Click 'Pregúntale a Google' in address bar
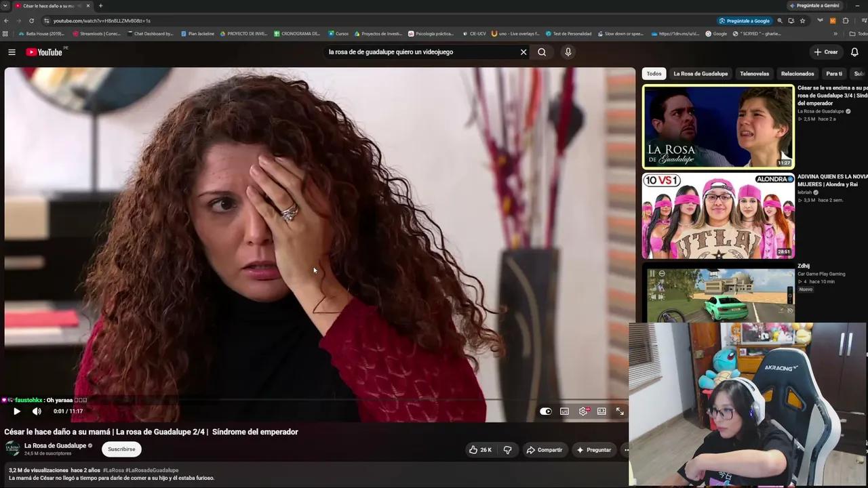The width and height of the screenshot is (868, 488). pyautogui.click(x=745, y=21)
